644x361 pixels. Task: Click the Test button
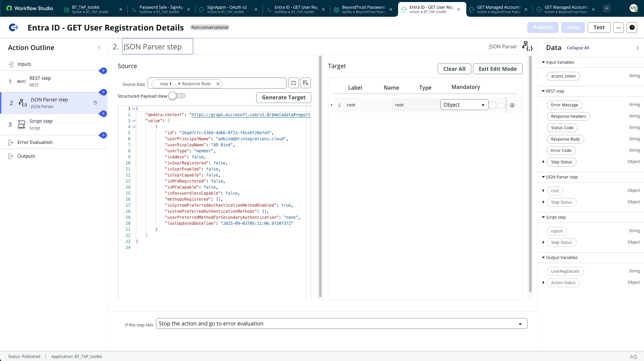pos(599,28)
